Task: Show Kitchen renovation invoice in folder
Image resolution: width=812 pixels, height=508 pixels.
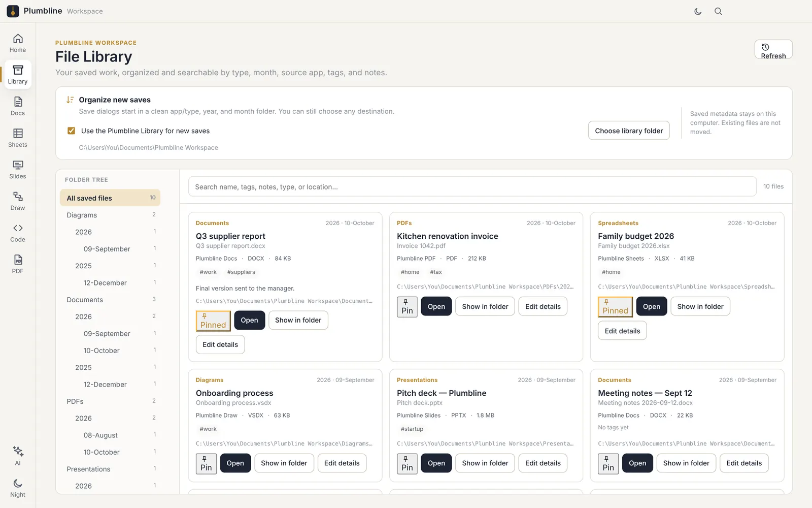Action: [x=485, y=307]
